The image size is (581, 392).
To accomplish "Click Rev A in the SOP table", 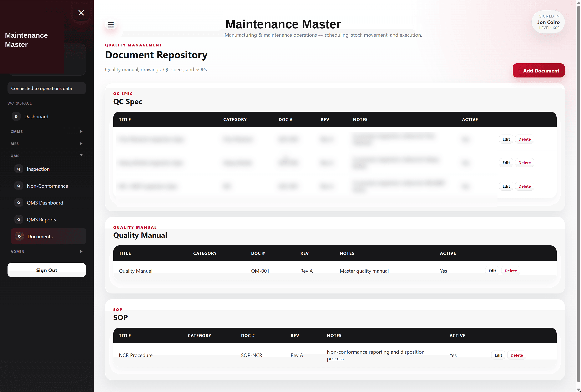I will pos(297,355).
